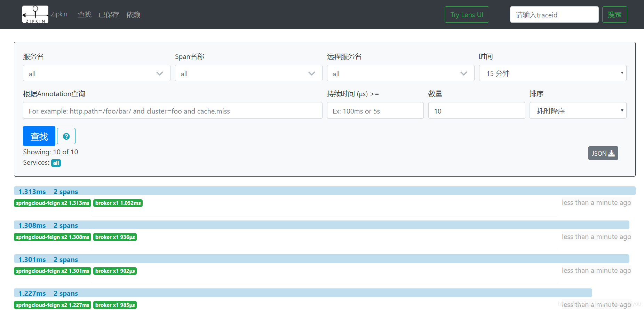Click timestamp of 1.301ms trace

point(596,271)
